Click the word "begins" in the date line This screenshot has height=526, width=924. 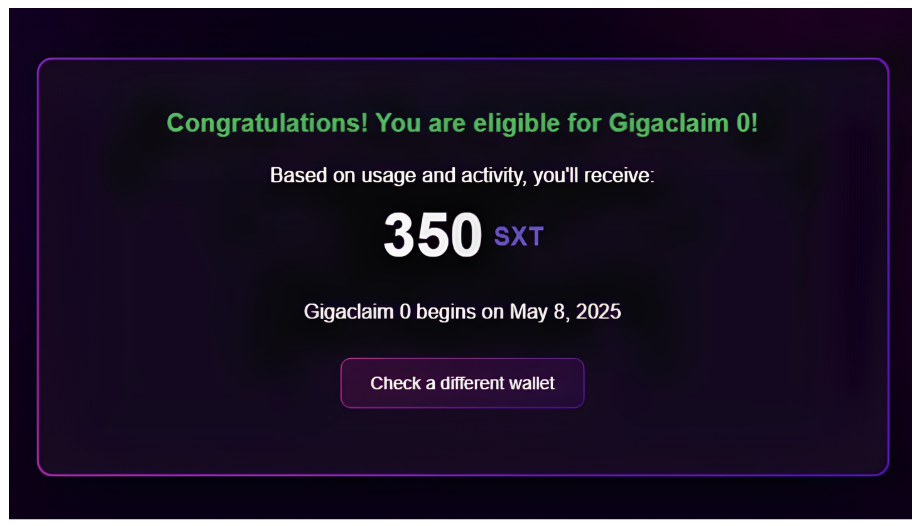[x=446, y=312]
